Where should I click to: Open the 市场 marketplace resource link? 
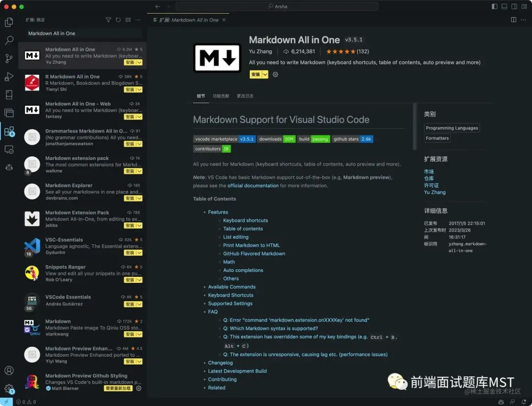[x=429, y=171]
